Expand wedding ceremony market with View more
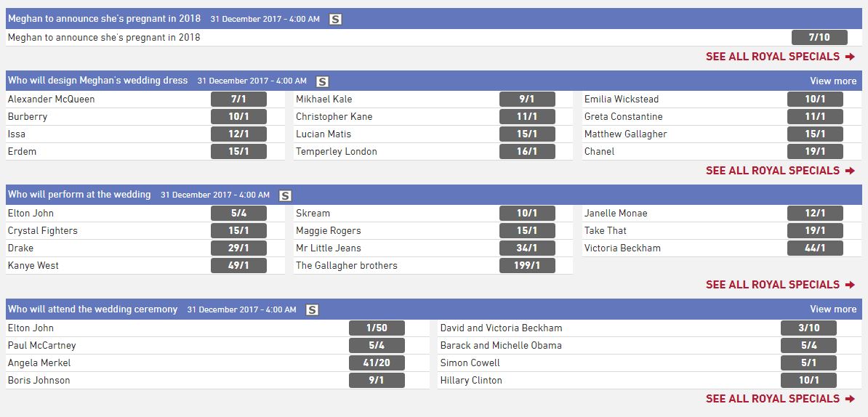The width and height of the screenshot is (868, 417). tap(833, 309)
